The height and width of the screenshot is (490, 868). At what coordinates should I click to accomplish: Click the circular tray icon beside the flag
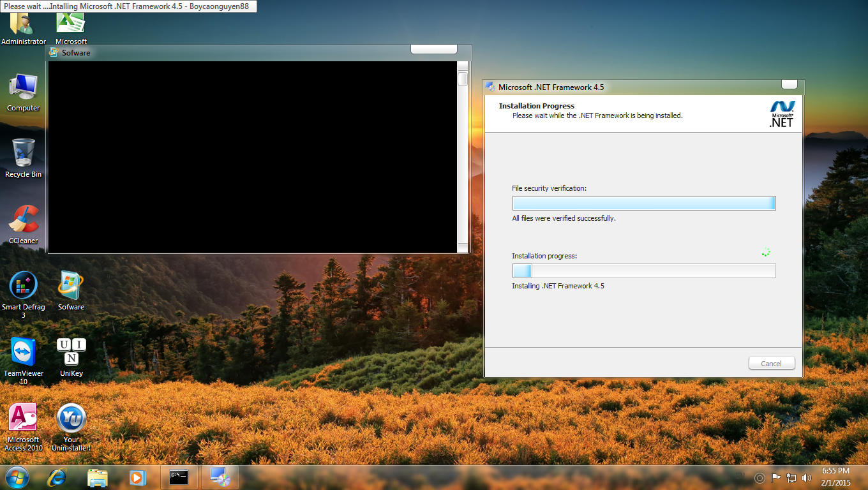click(759, 478)
